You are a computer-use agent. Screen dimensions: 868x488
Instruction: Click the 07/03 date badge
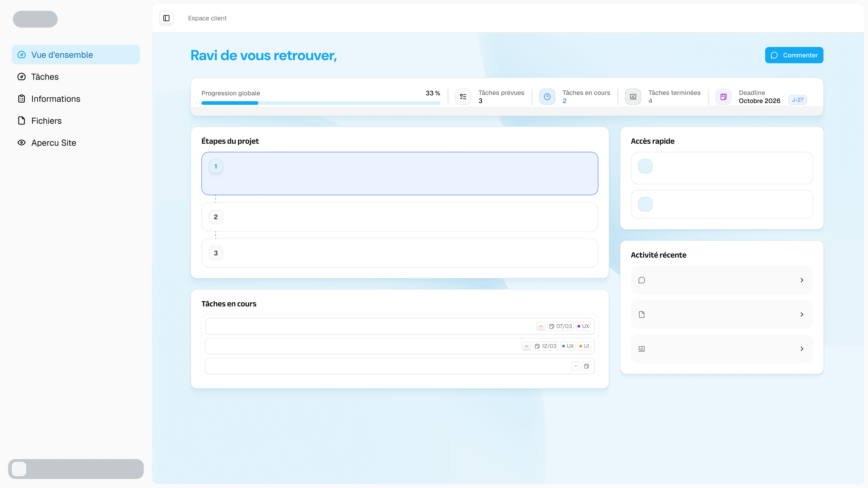click(560, 326)
